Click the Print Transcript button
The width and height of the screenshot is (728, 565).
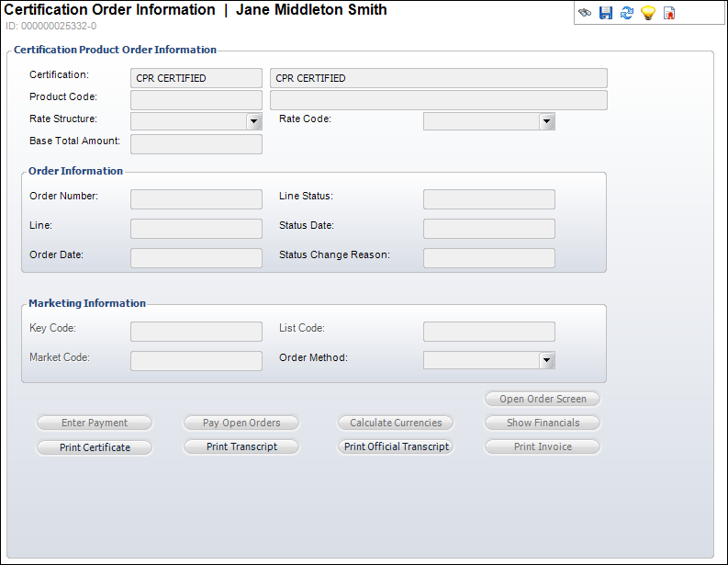242,447
